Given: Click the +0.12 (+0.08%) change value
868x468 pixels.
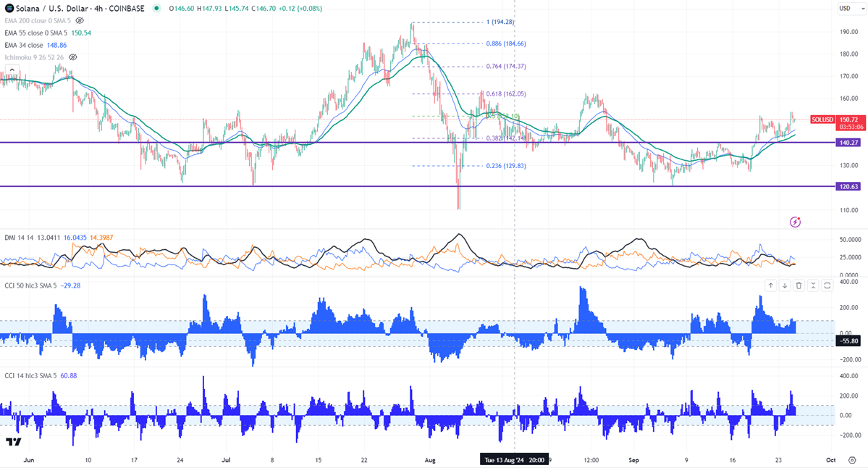Looking at the screenshot, I should 300,8.
